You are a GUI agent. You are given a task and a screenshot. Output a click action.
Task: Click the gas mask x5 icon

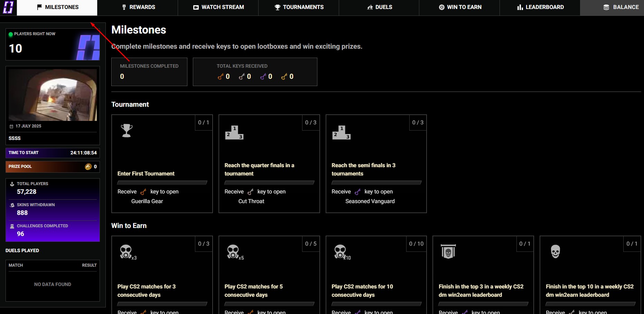click(x=233, y=251)
